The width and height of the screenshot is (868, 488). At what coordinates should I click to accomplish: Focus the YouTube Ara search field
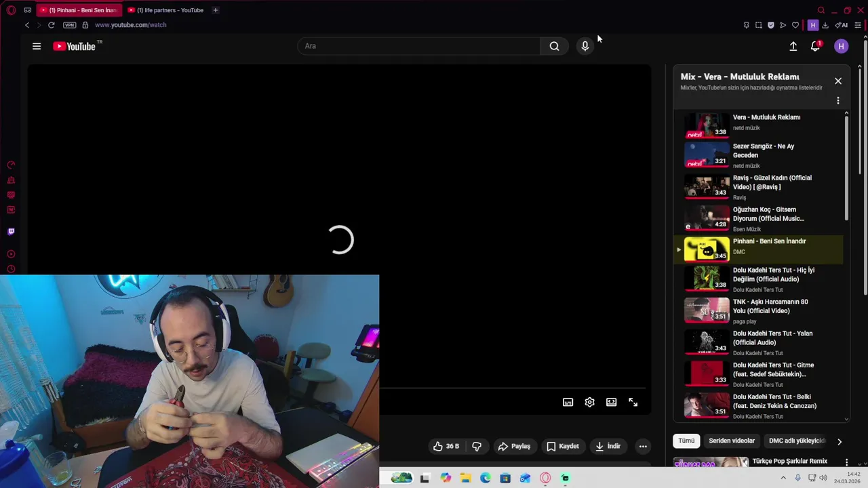(x=418, y=46)
